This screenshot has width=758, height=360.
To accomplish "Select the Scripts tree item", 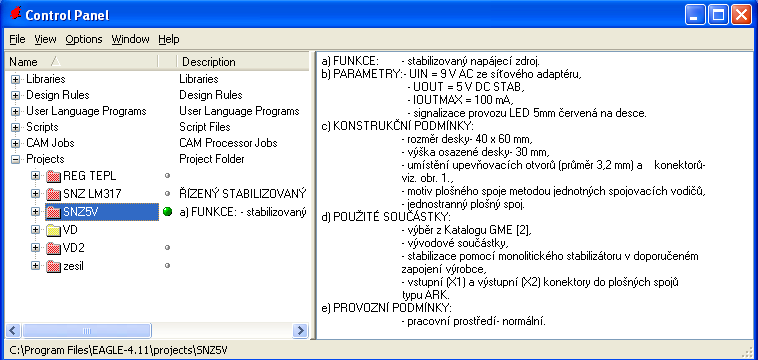I will coord(42,128).
